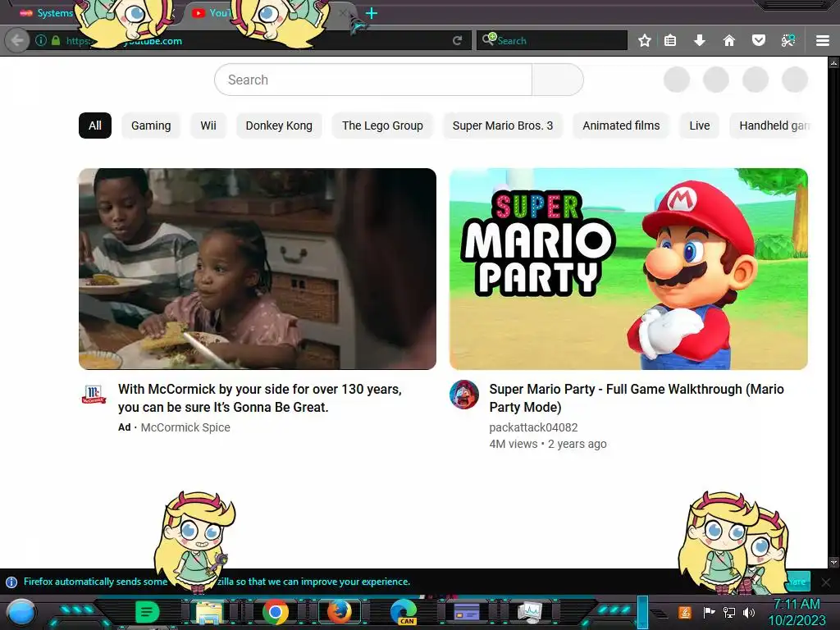
Task: Bookmark this page with the star icon
Action: pos(645,40)
